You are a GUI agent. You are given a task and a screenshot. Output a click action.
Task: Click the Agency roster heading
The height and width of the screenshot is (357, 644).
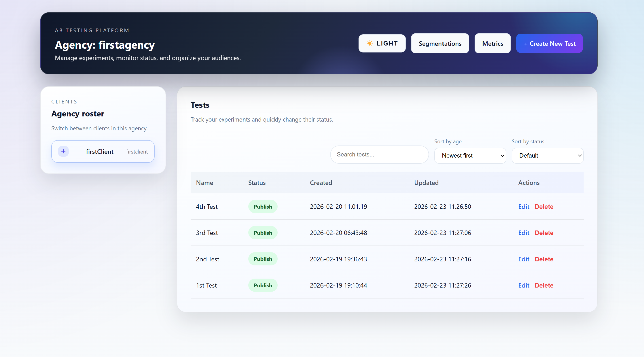[x=77, y=114]
